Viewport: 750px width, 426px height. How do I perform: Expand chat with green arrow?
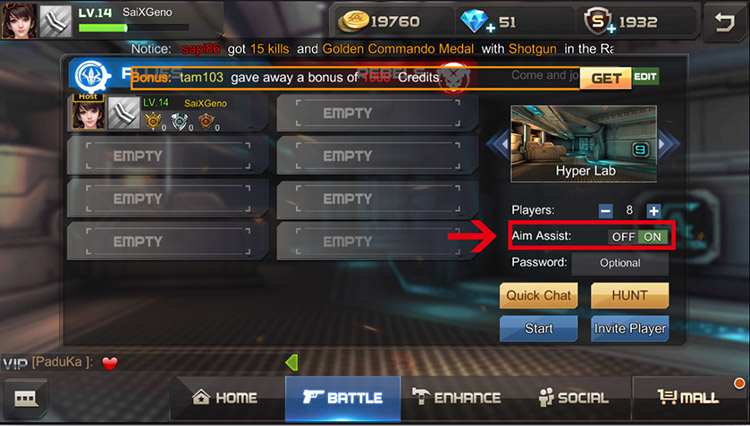292,362
